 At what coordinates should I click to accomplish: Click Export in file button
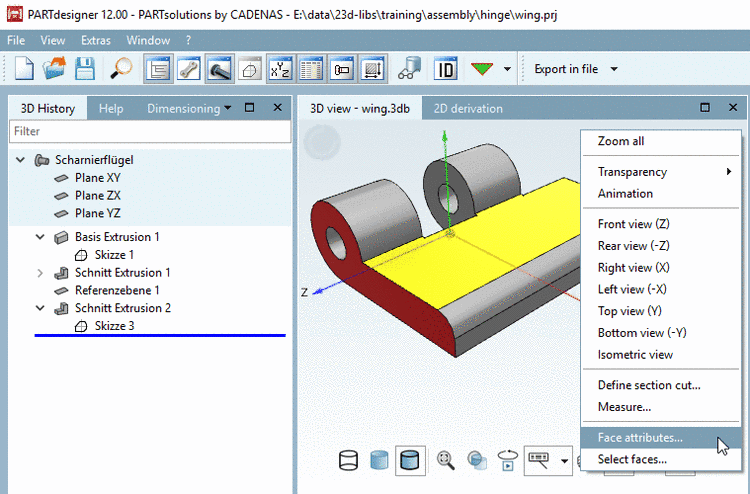566,69
